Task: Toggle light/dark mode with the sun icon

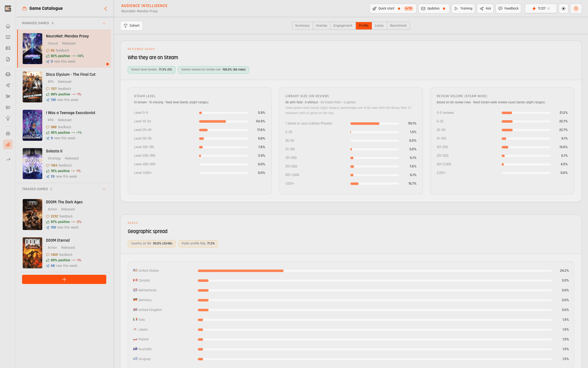Action: pyautogui.click(x=563, y=8)
